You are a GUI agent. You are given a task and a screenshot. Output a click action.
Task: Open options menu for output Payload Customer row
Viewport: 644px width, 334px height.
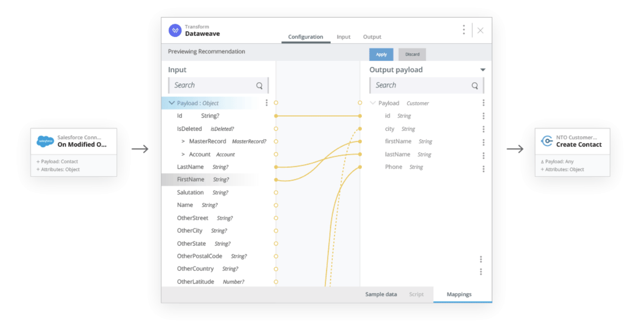(x=483, y=103)
